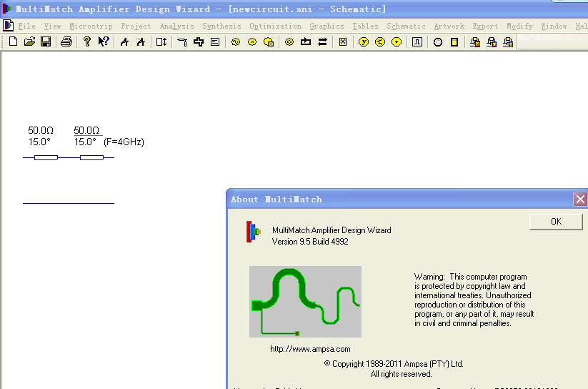This screenshot has height=389, width=588.
Task: Click the box with tab on top icon
Action: (x=306, y=41)
